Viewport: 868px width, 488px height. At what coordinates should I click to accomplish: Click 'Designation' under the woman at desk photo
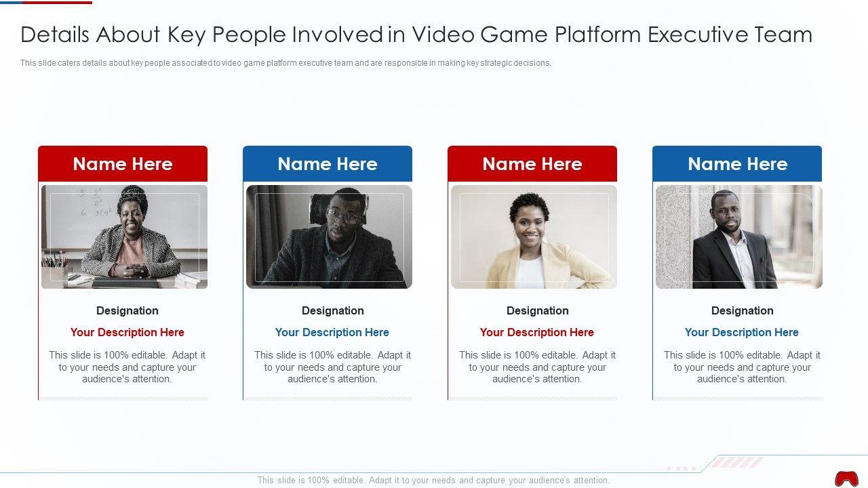127,310
